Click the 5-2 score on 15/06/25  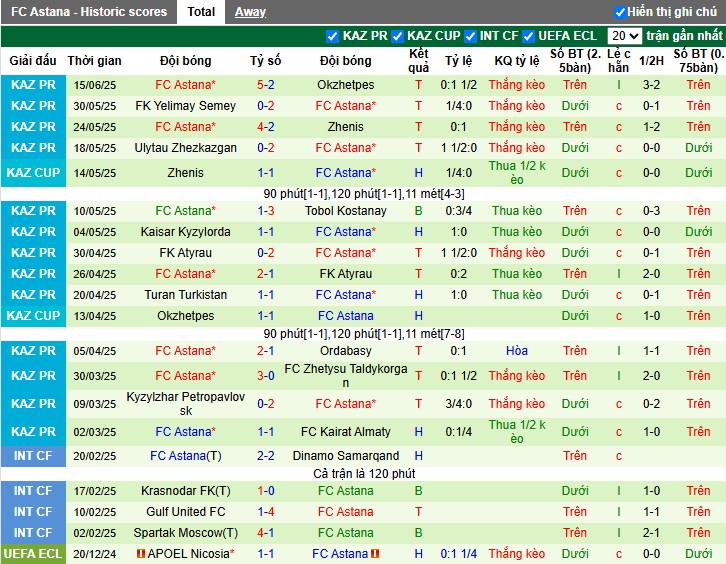[x=265, y=85]
